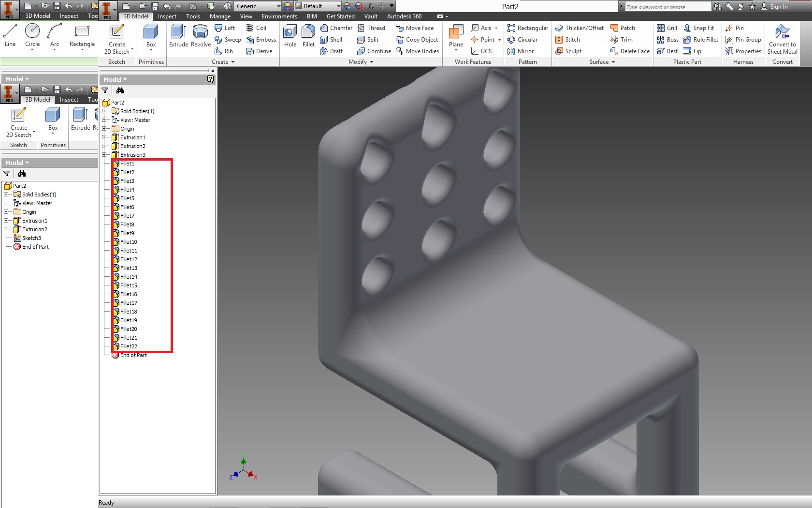Activate the Rib tool

tap(224, 51)
